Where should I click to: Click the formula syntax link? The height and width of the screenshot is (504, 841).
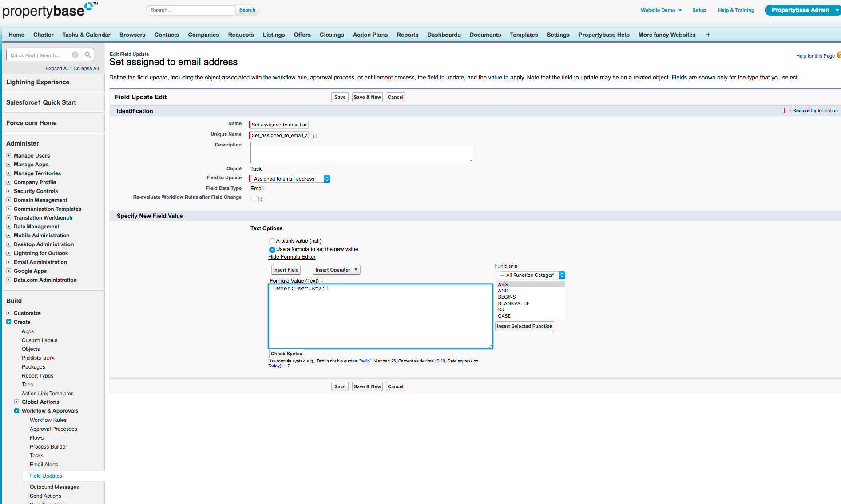coord(291,361)
